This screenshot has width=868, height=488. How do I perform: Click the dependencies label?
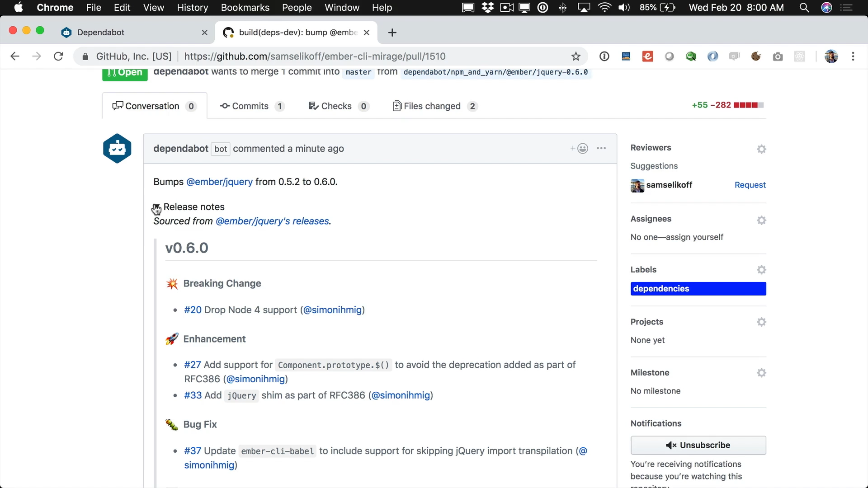[698, 289]
